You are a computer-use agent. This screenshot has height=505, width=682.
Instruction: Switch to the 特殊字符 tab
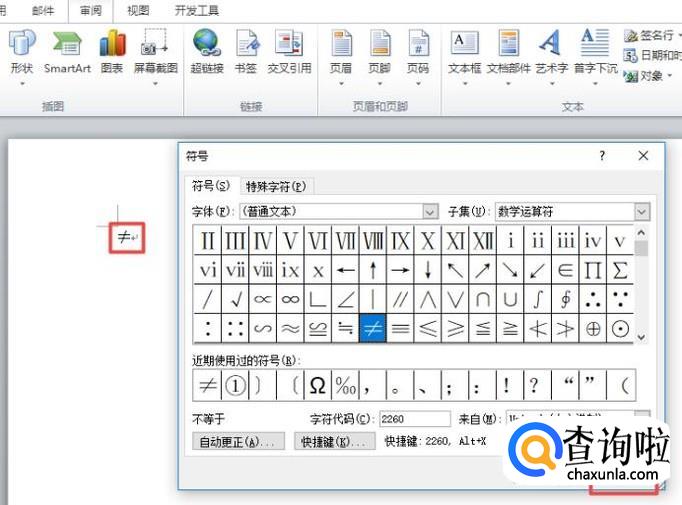point(276,186)
